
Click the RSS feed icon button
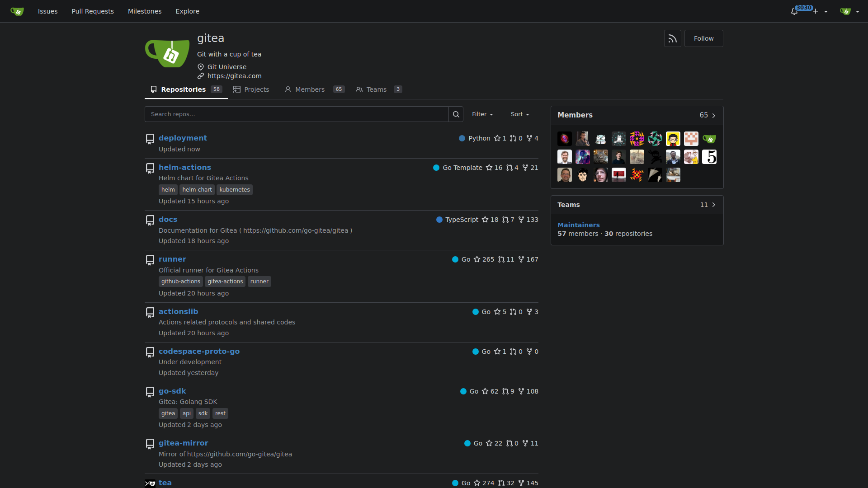tap(672, 39)
